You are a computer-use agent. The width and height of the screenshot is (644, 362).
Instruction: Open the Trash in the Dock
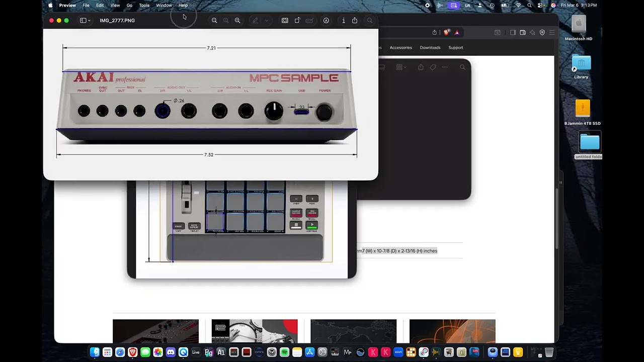(x=549, y=352)
